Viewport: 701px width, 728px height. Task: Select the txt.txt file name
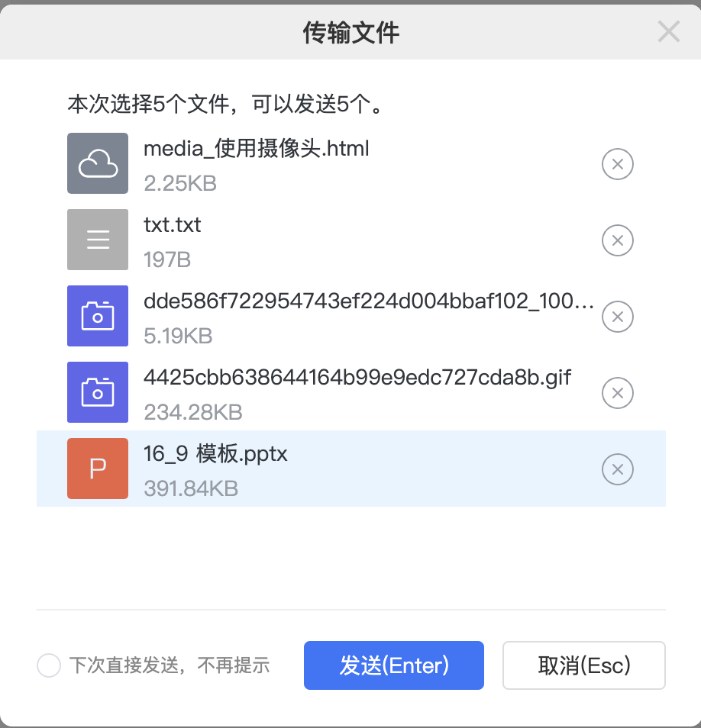point(173,224)
